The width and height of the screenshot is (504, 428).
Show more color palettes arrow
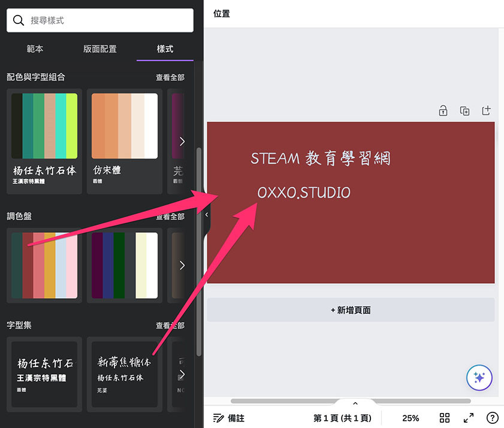pos(182,265)
